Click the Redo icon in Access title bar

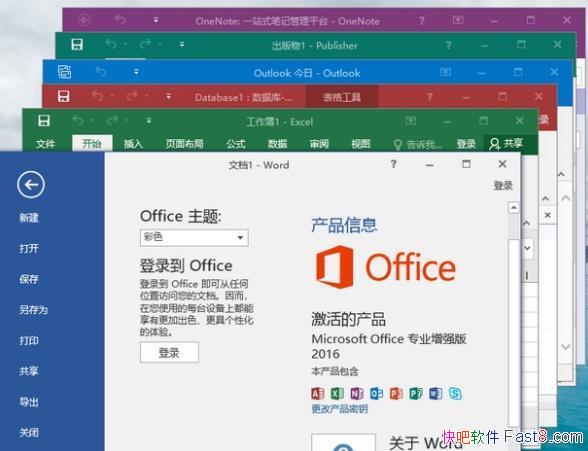(132, 96)
